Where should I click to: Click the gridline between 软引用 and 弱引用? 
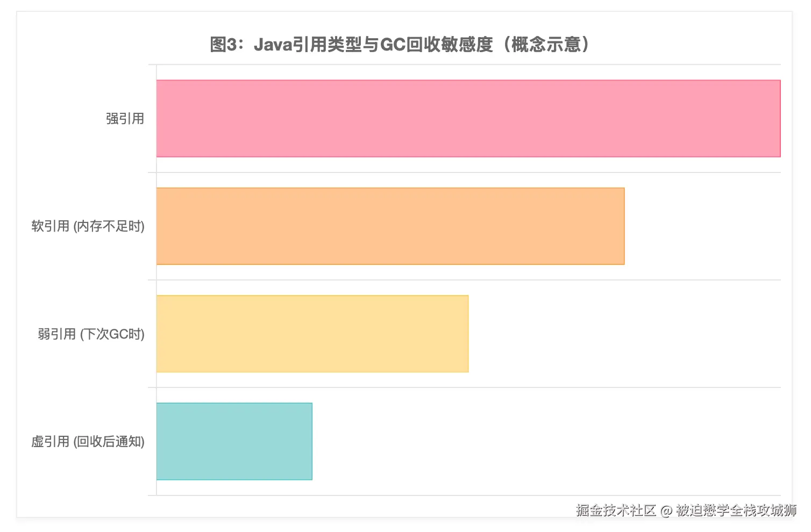click(468, 280)
